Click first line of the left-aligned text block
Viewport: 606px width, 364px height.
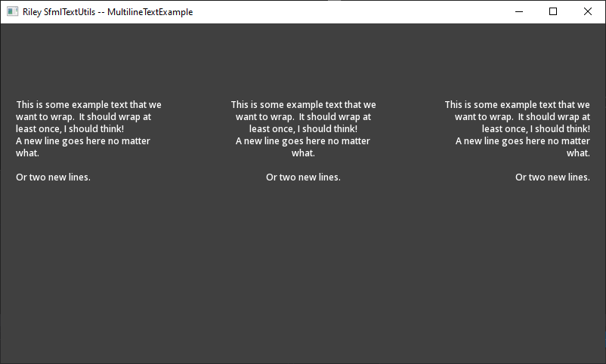[88, 105]
